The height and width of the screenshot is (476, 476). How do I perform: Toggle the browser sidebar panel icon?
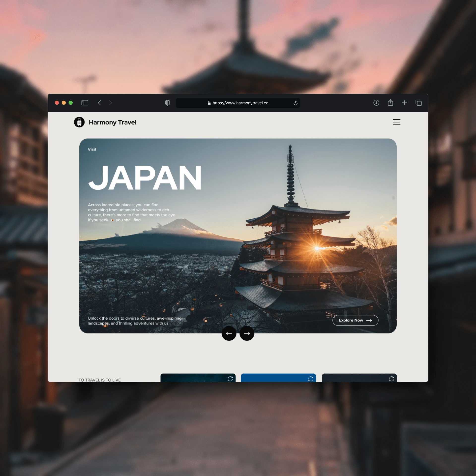85,103
